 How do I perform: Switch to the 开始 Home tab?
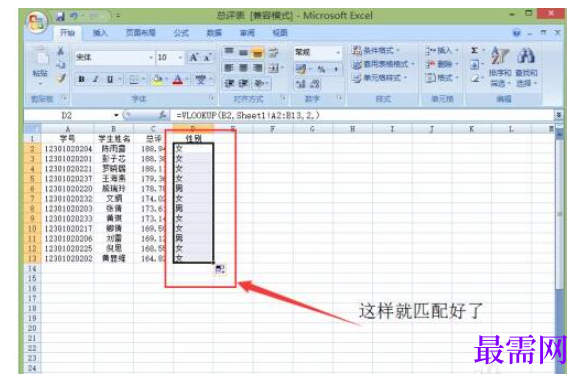pyautogui.click(x=67, y=33)
